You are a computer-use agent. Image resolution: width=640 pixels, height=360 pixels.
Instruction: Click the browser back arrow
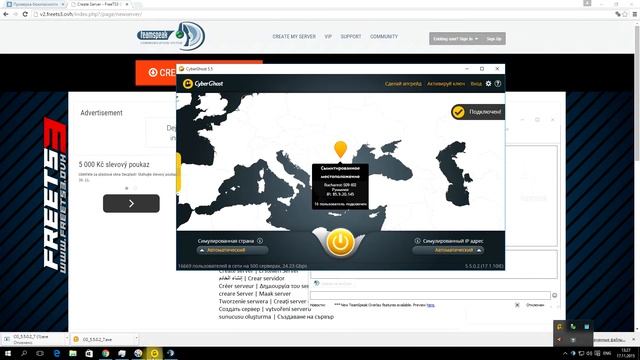click(6, 14)
